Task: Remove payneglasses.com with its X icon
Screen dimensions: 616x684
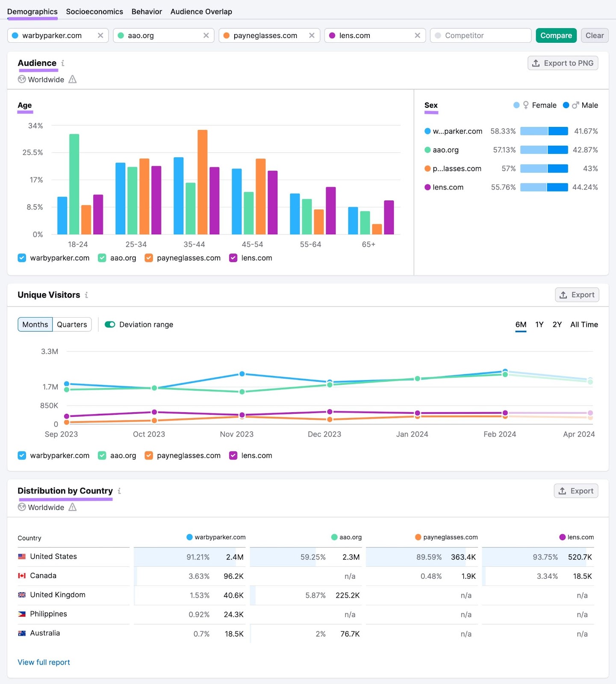Action: [312, 35]
